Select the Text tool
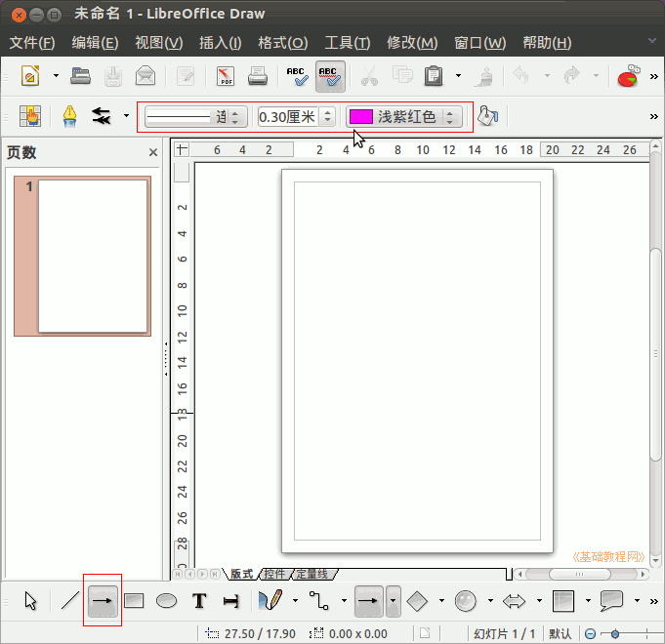The image size is (665, 644). pos(199,601)
